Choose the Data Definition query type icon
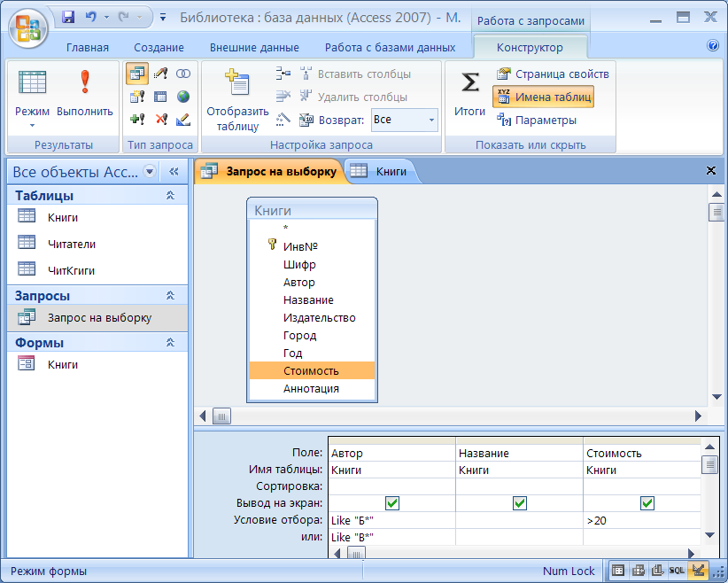The width and height of the screenshot is (728, 583). point(183,120)
